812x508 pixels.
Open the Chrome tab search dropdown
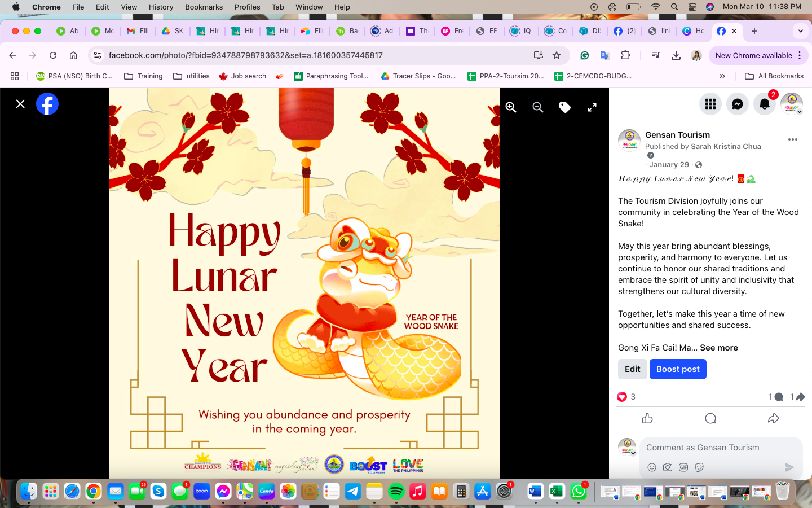(x=801, y=31)
